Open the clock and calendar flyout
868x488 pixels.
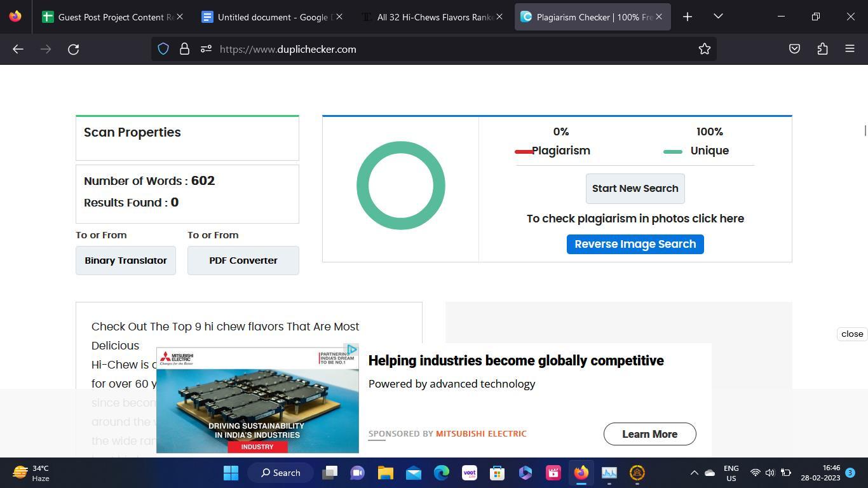click(x=820, y=473)
